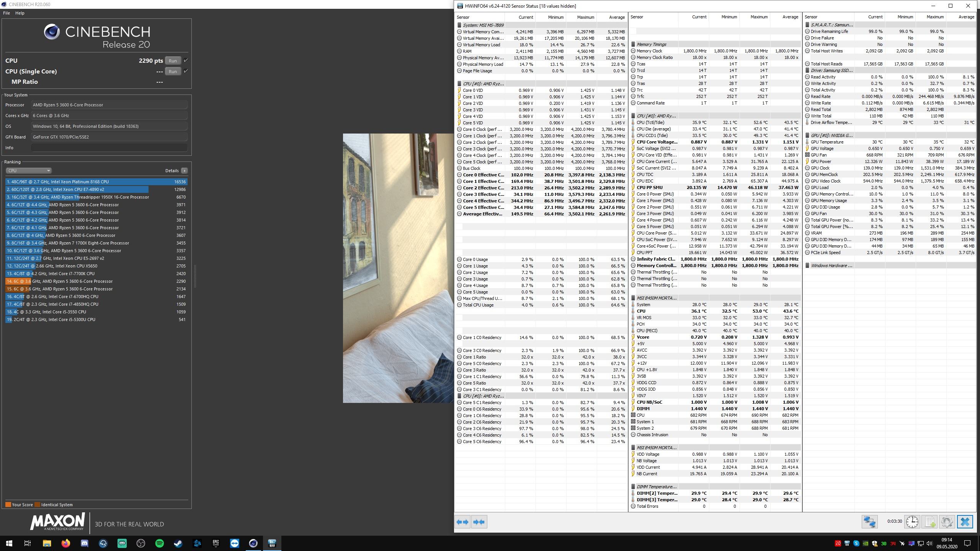Select the Intel Core i7-7700K ranking entry
This screenshot has width=980, height=551.
pos(96,274)
